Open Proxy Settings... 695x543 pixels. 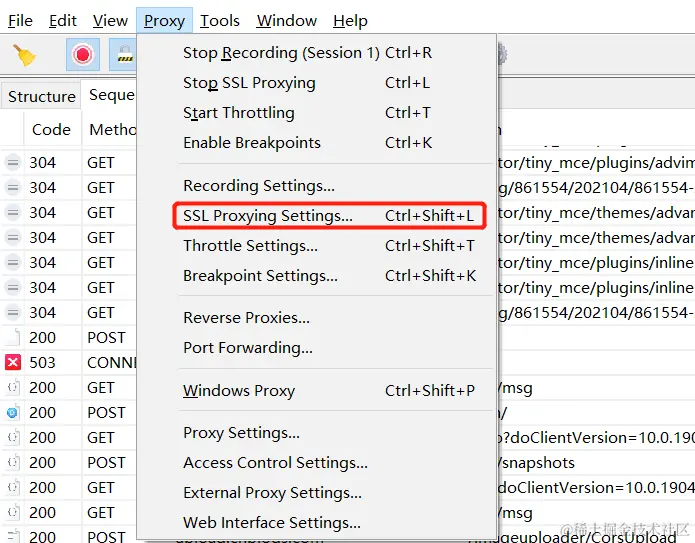tap(317, 433)
